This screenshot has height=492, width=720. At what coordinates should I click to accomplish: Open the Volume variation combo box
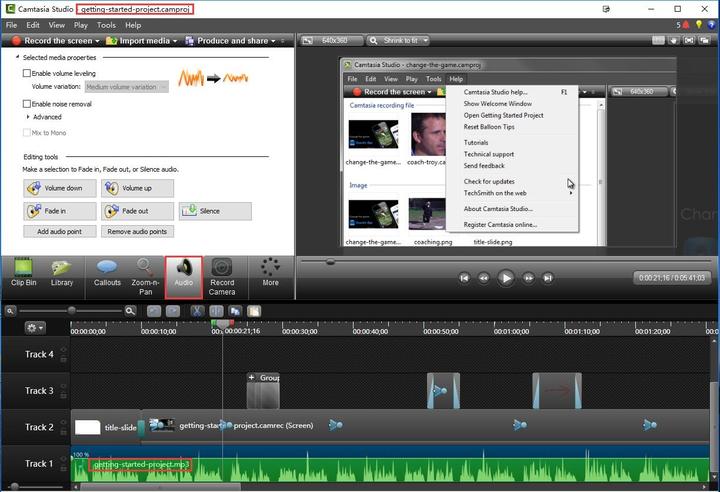pyautogui.click(x=126, y=87)
